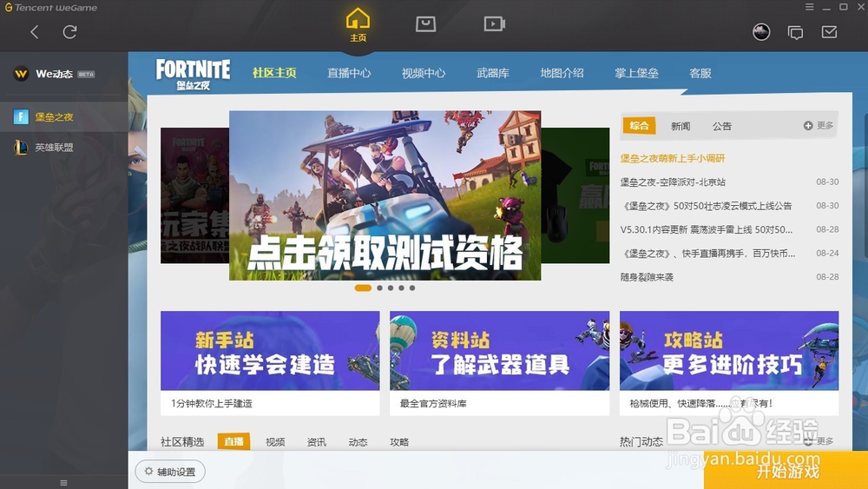Screen dimensions: 868x489
Task: Select the 动态 tab in 社区精选
Action: pyautogui.click(x=358, y=442)
